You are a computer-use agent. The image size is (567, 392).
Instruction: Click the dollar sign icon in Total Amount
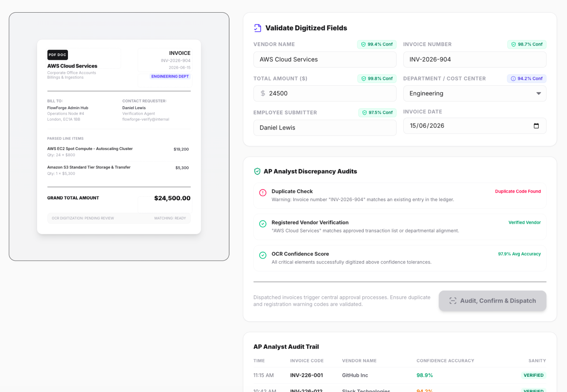(x=263, y=94)
